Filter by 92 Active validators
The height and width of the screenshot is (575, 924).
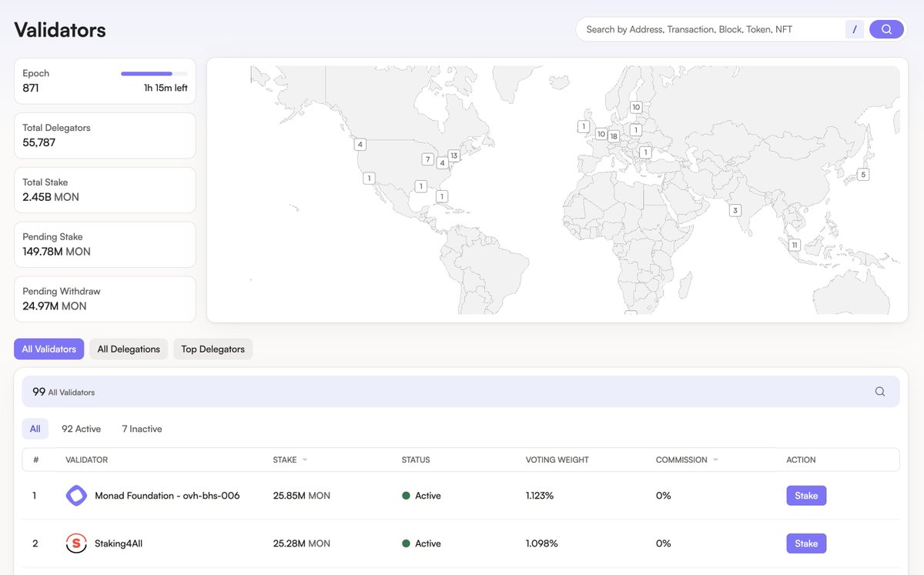[x=82, y=429]
